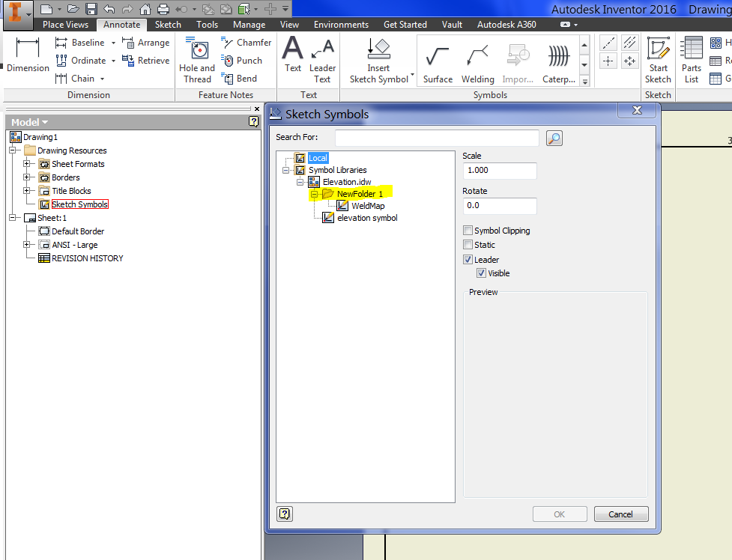Click the Save icon in Quick Access toolbar
732x560 pixels.
coord(89,8)
